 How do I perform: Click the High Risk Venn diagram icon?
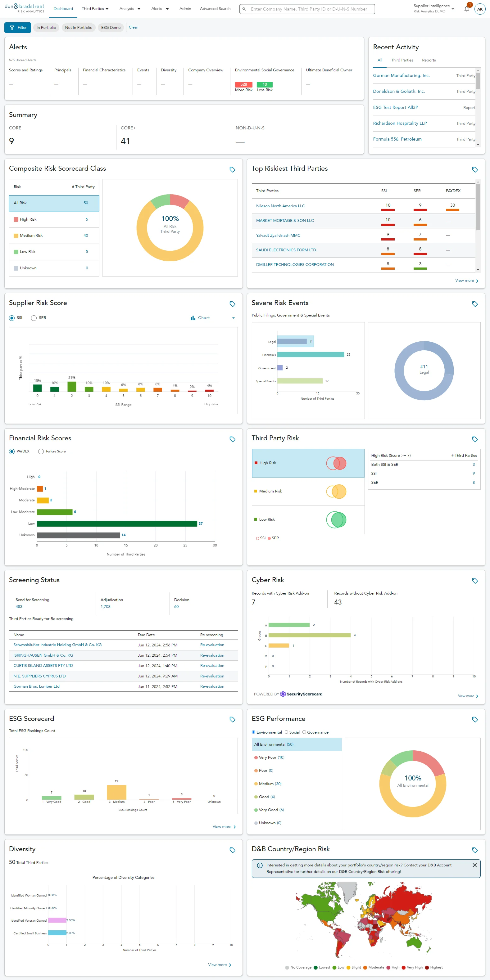(x=336, y=463)
